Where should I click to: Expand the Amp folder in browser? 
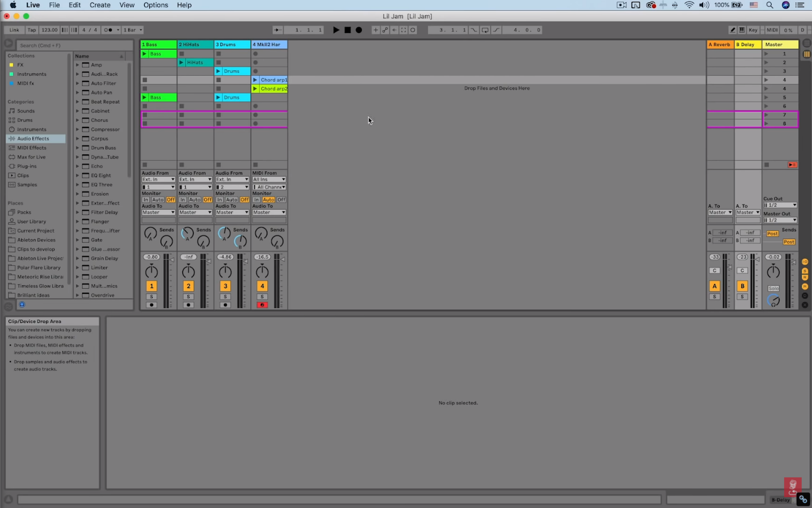[77, 65]
